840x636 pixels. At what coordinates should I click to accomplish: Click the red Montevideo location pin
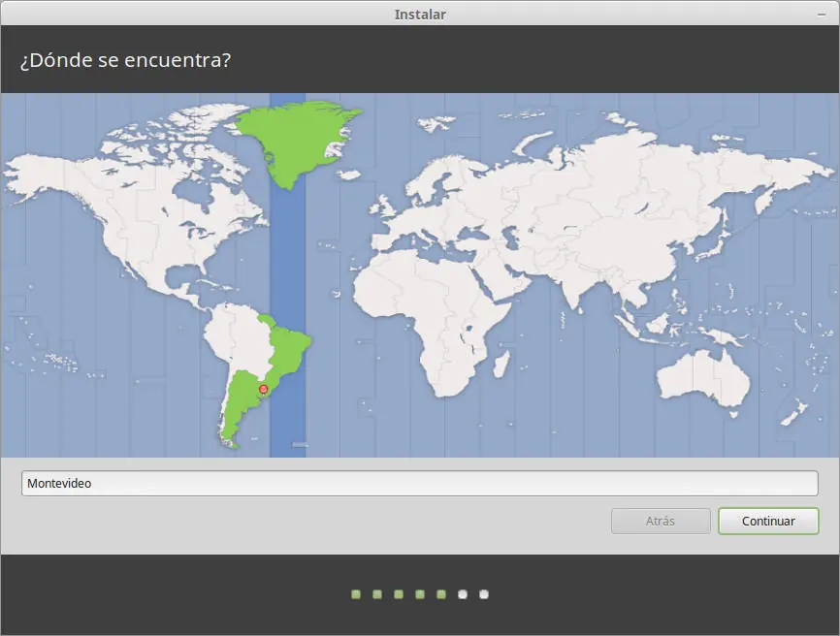click(x=263, y=389)
